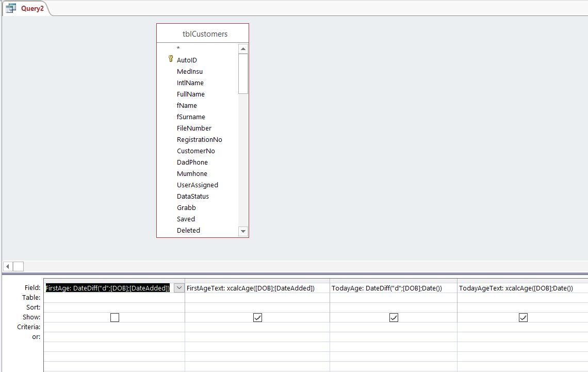This screenshot has height=372, width=588.
Task: Uncheck Show checkbox for TodayAgeText column
Action: tap(523, 318)
